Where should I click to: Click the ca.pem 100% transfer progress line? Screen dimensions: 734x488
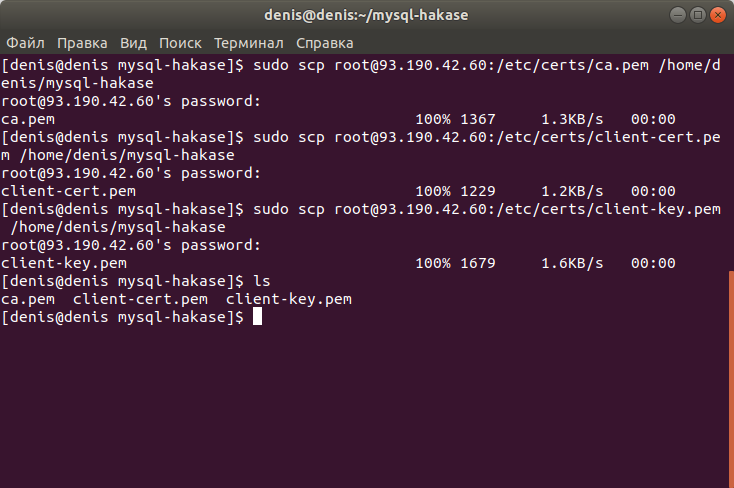click(338, 119)
